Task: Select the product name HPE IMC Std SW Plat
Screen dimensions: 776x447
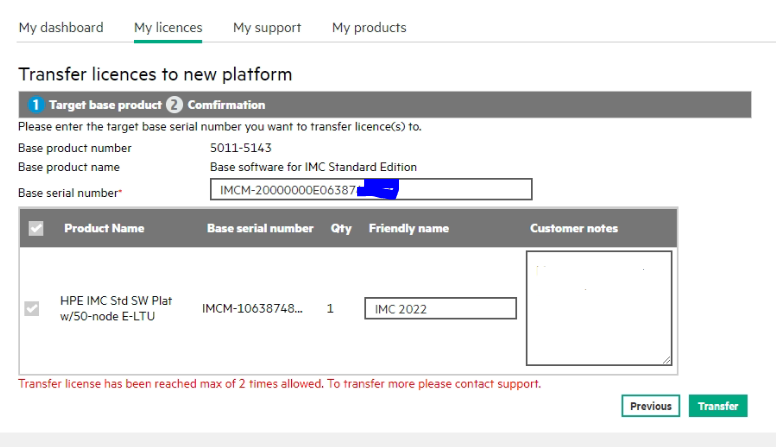Action: pos(116,308)
